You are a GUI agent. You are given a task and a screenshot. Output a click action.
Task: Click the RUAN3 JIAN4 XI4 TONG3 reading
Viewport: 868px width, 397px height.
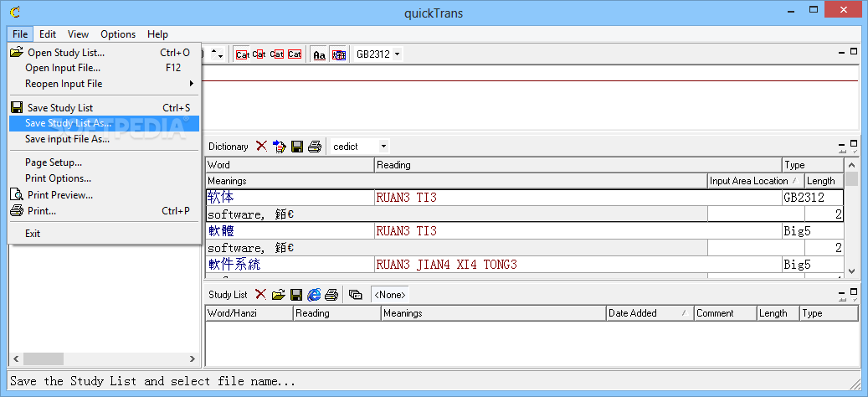[x=446, y=265]
